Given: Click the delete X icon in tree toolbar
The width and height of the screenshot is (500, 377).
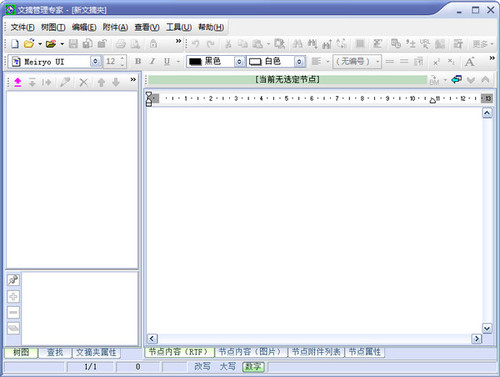Looking at the screenshot, I should pyautogui.click(x=84, y=82).
